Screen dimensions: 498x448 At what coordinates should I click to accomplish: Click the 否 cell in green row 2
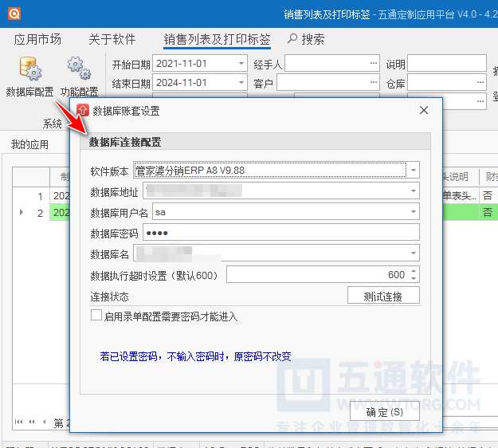pyautogui.click(x=488, y=212)
